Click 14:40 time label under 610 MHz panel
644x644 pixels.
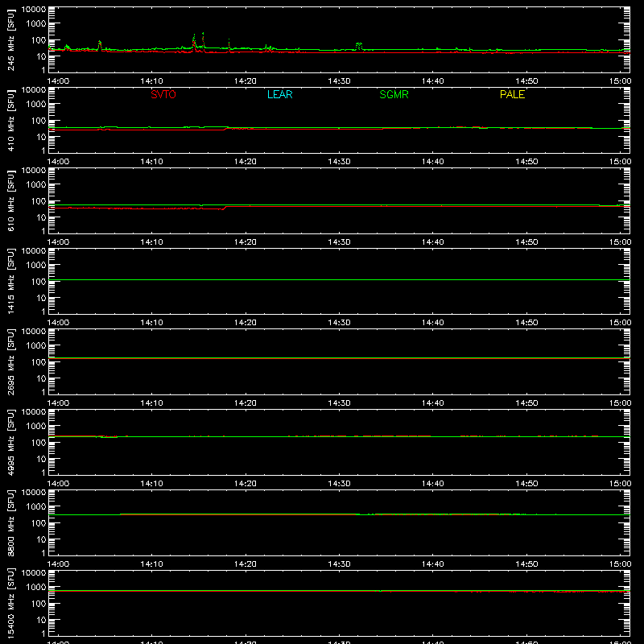[433, 242]
